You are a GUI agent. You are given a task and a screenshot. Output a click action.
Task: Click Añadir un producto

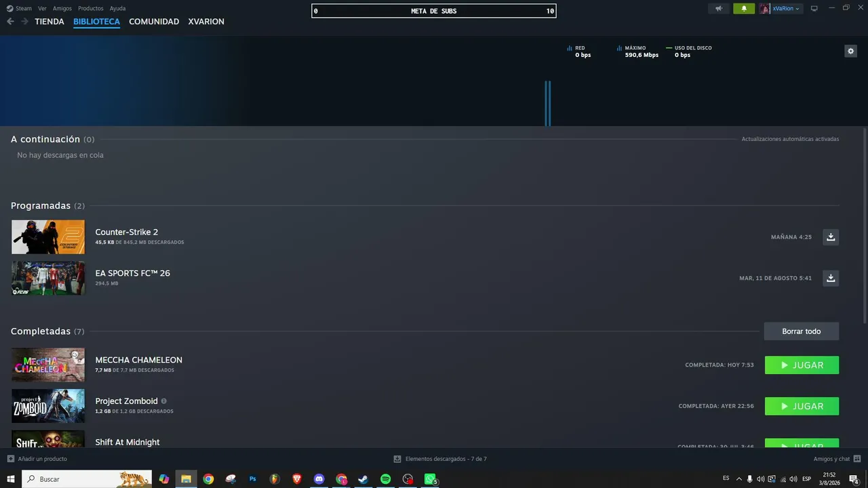click(x=37, y=459)
